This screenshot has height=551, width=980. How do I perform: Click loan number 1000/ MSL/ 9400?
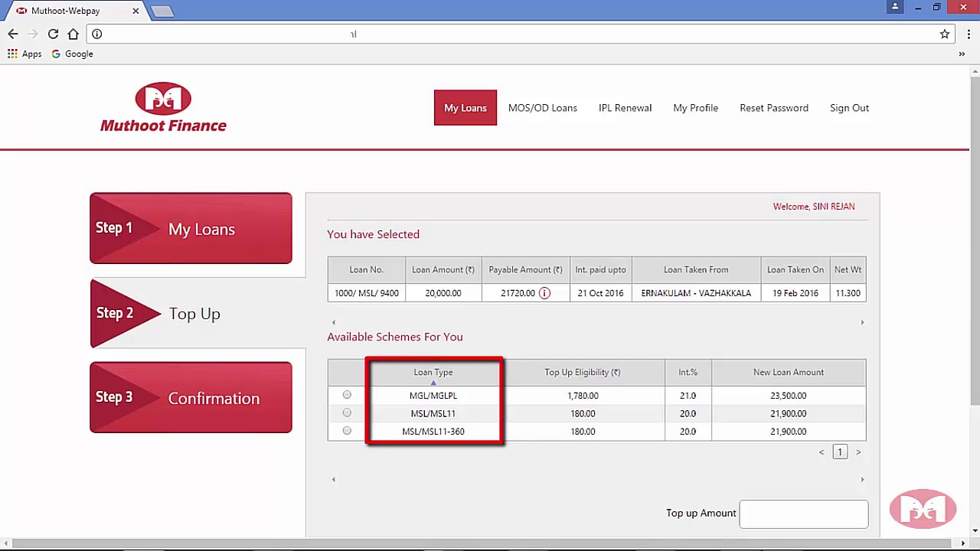click(x=367, y=293)
